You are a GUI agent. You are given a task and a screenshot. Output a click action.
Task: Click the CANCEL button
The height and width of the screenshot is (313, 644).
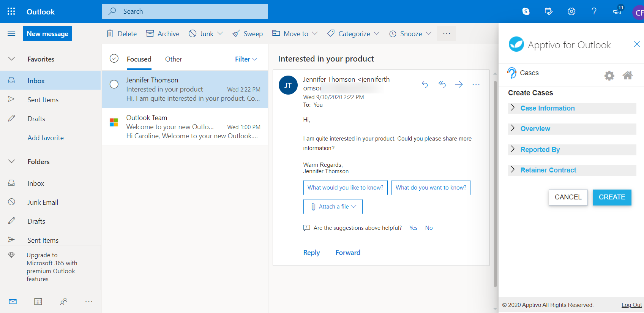tap(568, 197)
